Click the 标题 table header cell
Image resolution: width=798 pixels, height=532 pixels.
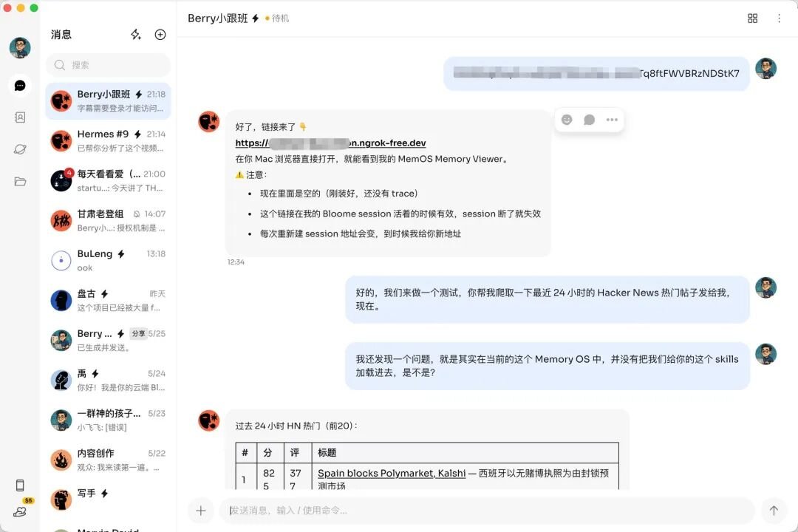tap(465, 453)
